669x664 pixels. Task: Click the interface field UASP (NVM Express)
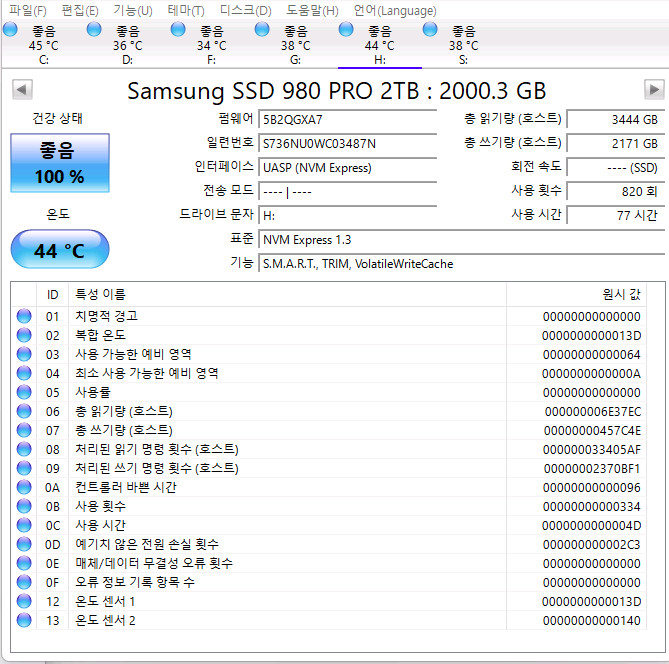point(348,167)
